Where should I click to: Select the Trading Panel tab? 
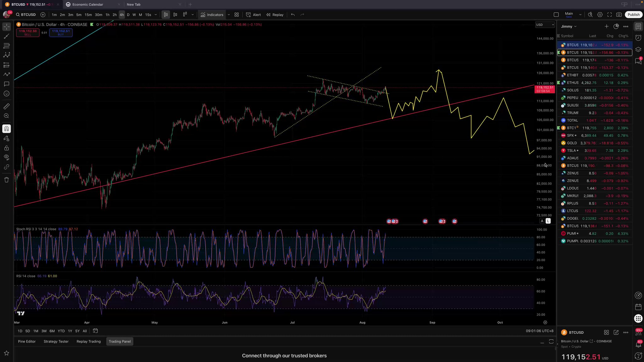(120, 342)
